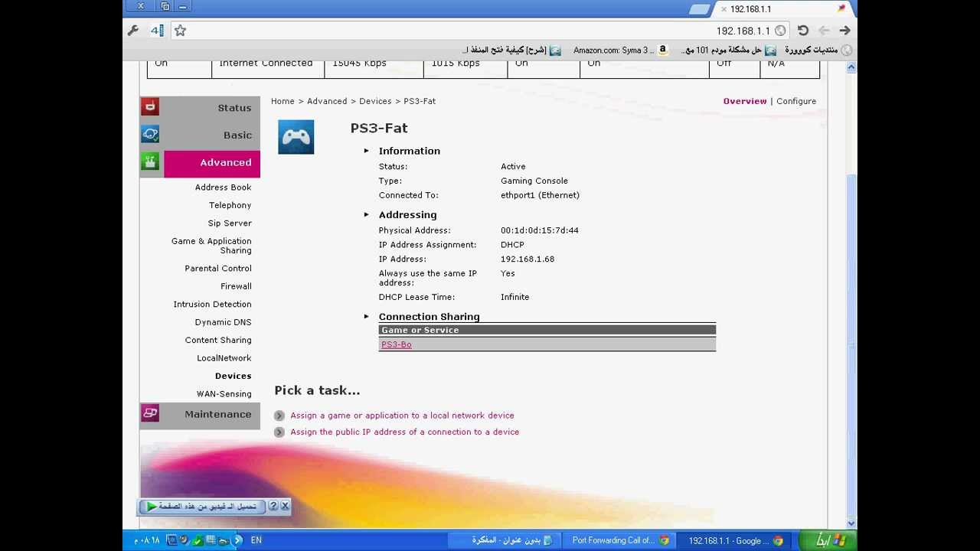Click the help question mark on download bar
This screenshot has width=980, height=551.
pos(273,507)
